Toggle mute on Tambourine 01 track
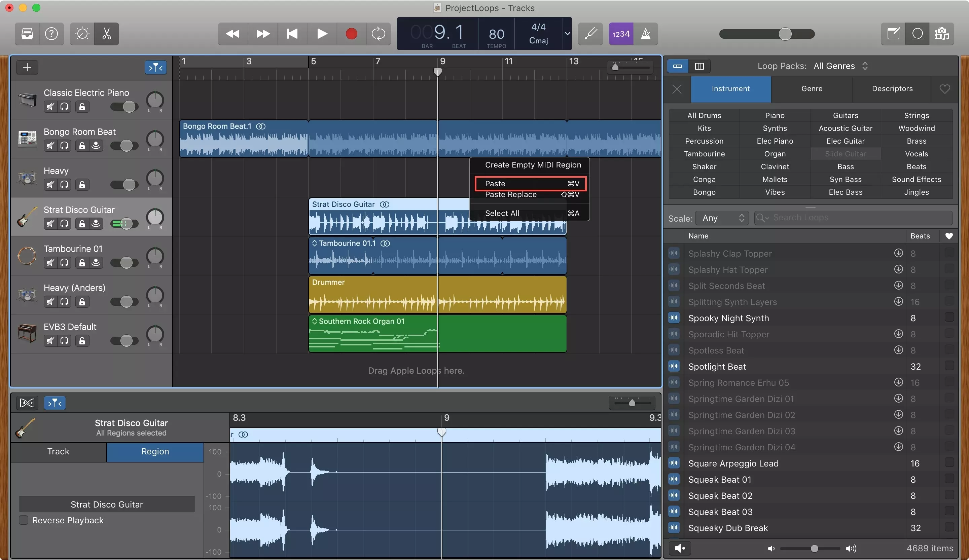Viewport: 969px width, 560px height. click(49, 262)
